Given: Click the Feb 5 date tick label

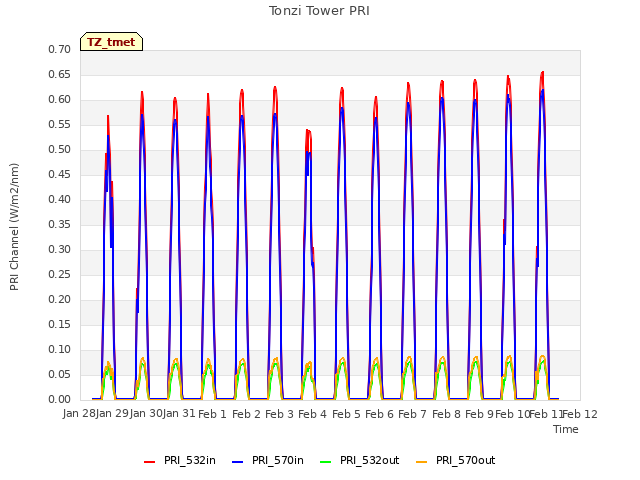Looking at the screenshot, I should (x=346, y=414).
